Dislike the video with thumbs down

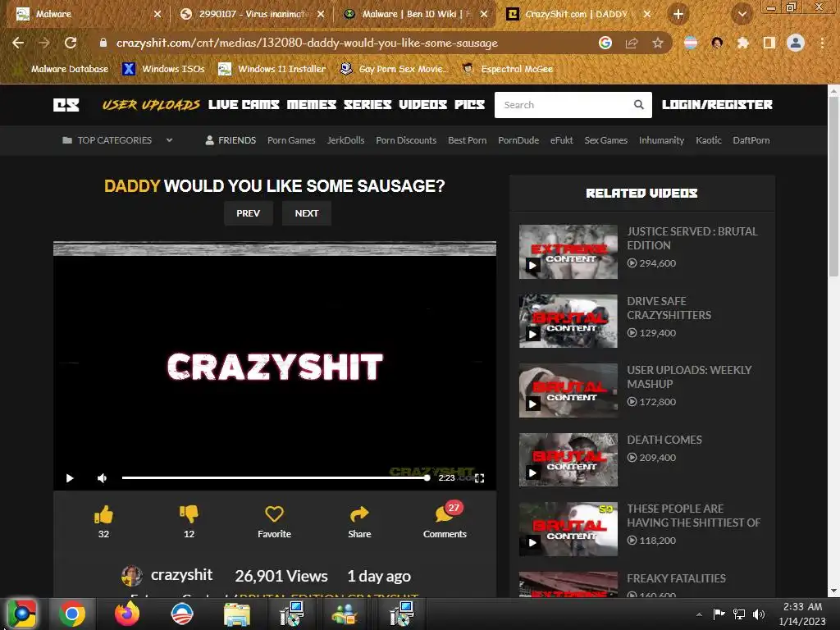(x=189, y=514)
